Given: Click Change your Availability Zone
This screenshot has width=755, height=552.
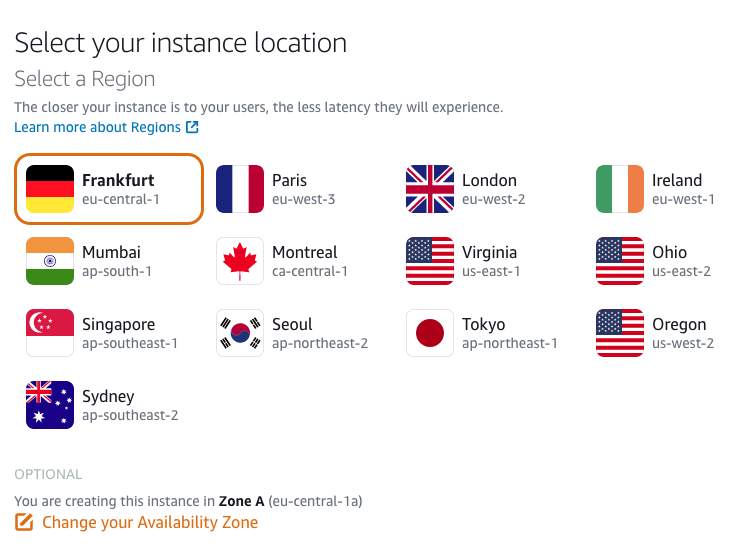Looking at the screenshot, I should coord(150,522).
